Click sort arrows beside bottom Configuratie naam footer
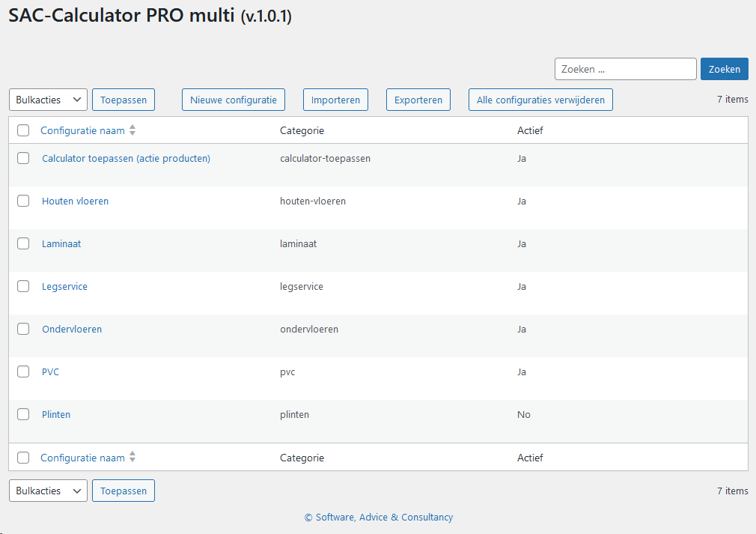This screenshot has width=756, height=534. click(132, 458)
